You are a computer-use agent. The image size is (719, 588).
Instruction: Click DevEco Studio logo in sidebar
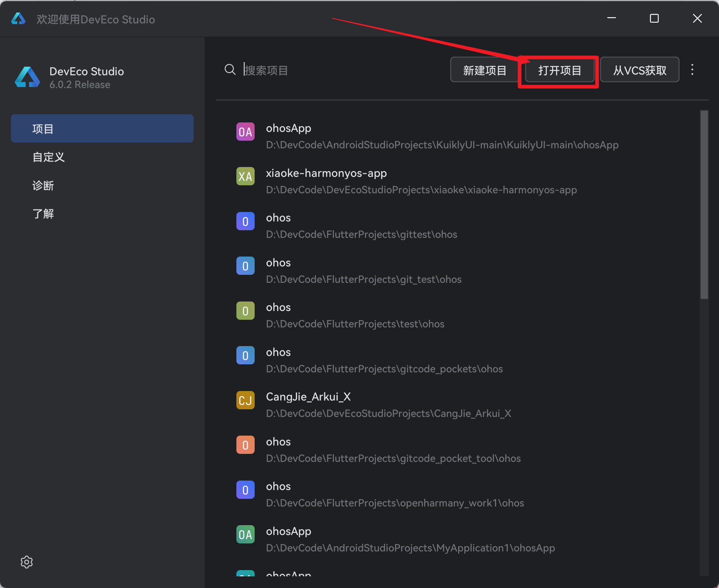(27, 77)
